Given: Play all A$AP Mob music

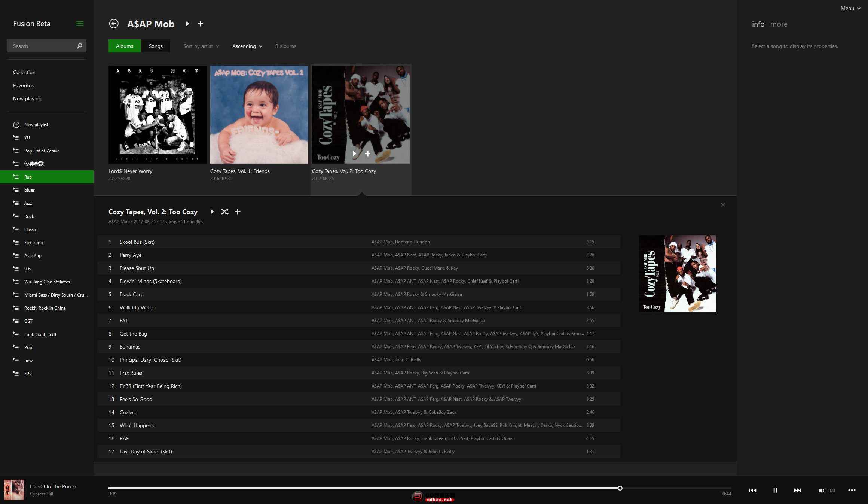Looking at the screenshot, I should pyautogui.click(x=187, y=24).
